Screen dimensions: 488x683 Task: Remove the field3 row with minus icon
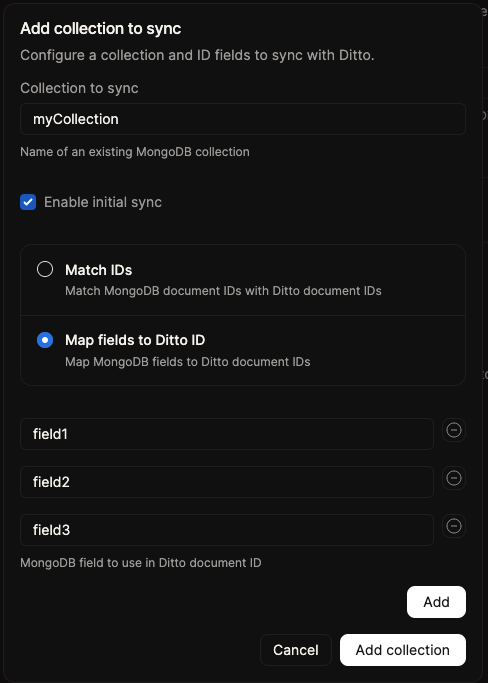tap(454, 526)
